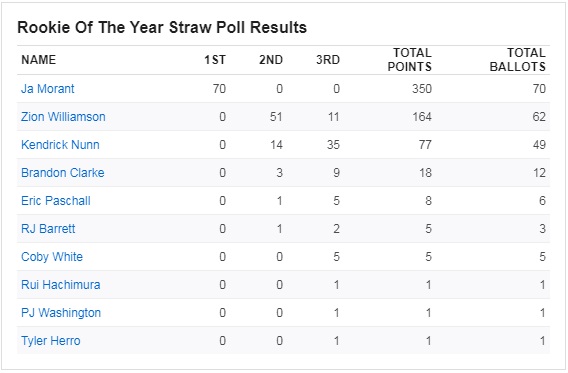Image resolution: width=568 pixels, height=373 pixels.
Task: Open Ja Morant player link
Action: tap(47, 89)
